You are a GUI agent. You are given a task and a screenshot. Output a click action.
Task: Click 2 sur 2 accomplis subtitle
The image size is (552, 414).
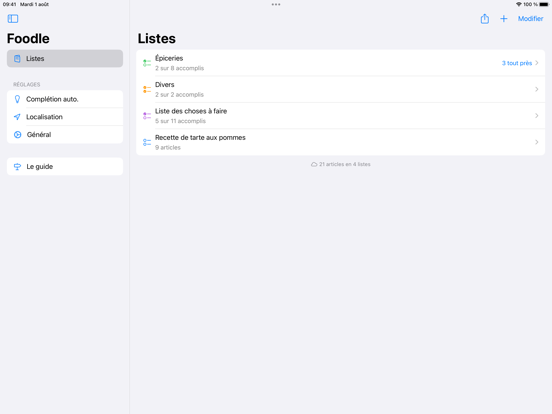pyautogui.click(x=180, y=95)
